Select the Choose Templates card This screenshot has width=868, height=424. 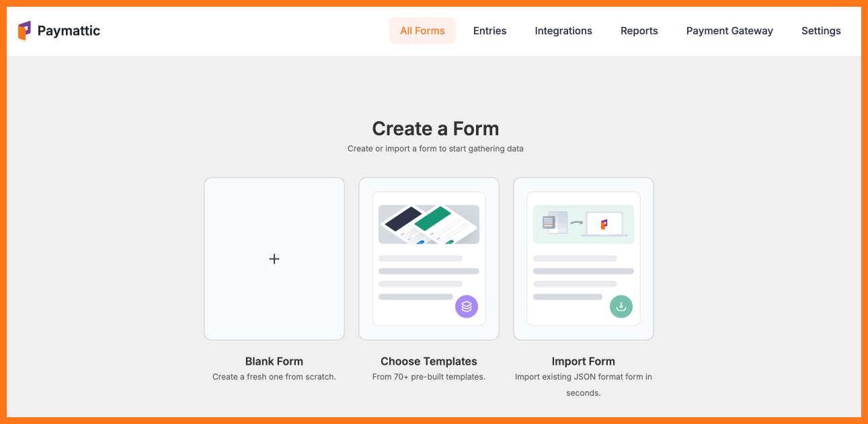pos(428,269)
